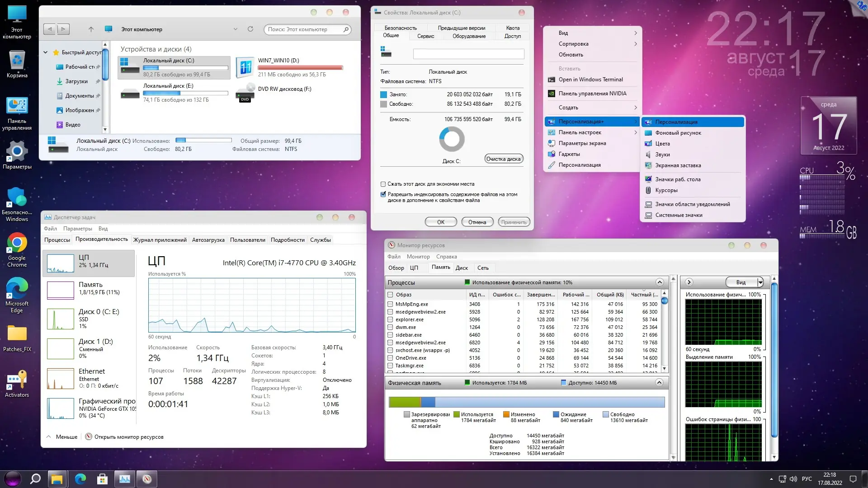Expand the Сортировка submenu in the context menu
Screen dimensions: 868x488
575,44
